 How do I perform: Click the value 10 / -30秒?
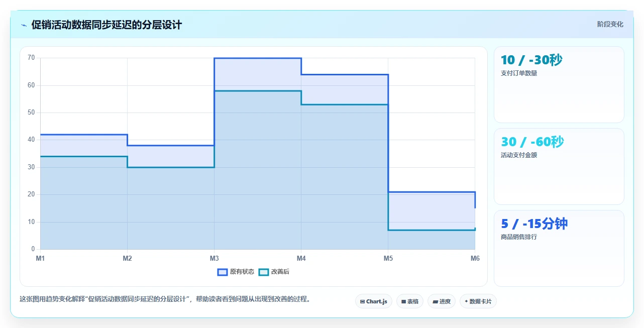(x=531, y=60)
